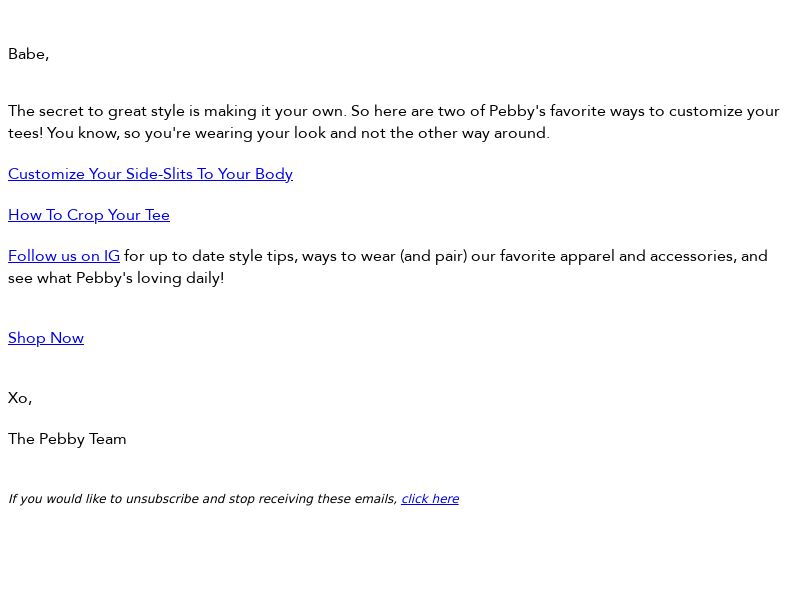Screen dimensions: 800x600
Task: Click the 'Xo,' sign-off text
Action: pos(20,398)
